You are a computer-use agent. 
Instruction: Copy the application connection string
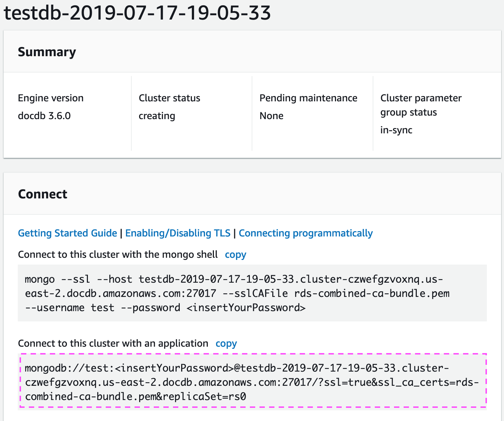[x=226, y=343]
